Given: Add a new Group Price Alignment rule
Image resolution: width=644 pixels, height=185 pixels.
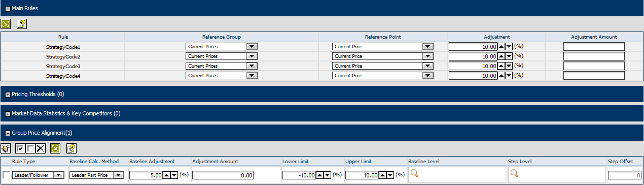Looking at the screenshot, I should click(6, 148).
